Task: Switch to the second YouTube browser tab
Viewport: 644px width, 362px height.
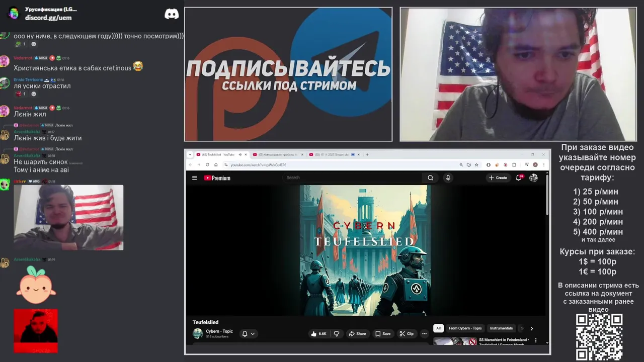Action: coord(278,154)
